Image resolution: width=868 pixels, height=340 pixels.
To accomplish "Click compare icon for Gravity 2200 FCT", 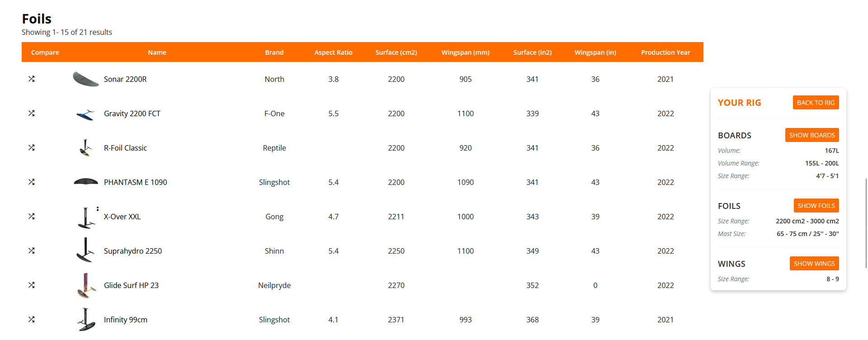I will point(31,113).
